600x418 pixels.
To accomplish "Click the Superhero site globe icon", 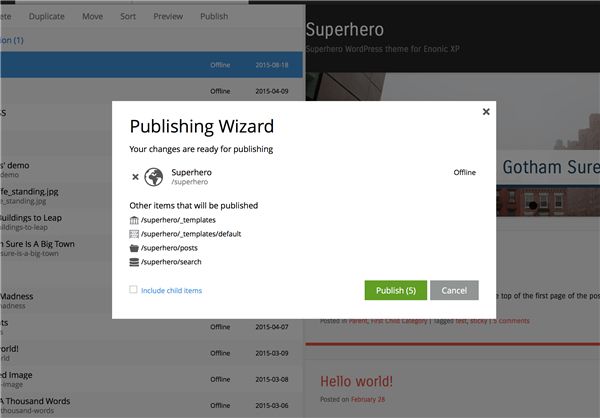I will (154, 177).
